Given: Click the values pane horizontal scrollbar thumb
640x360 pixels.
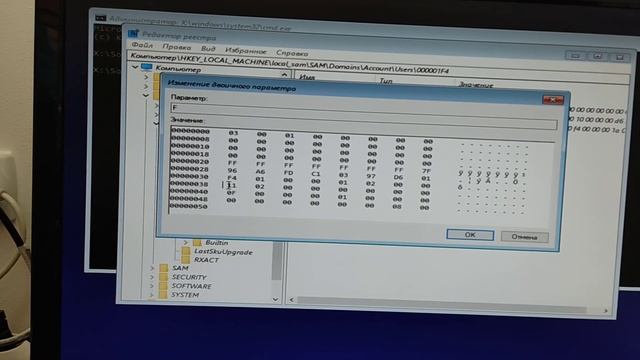Looking at the screenshot, I should [x=441, y=304].
